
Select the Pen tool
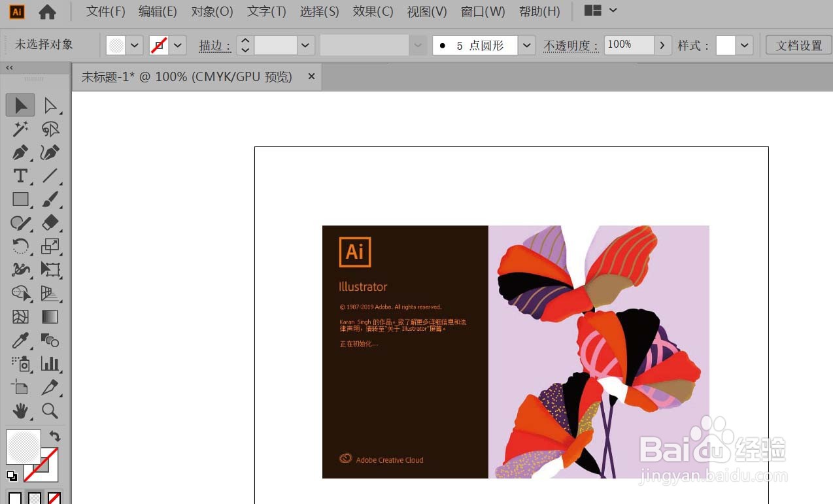click(21, 153)
